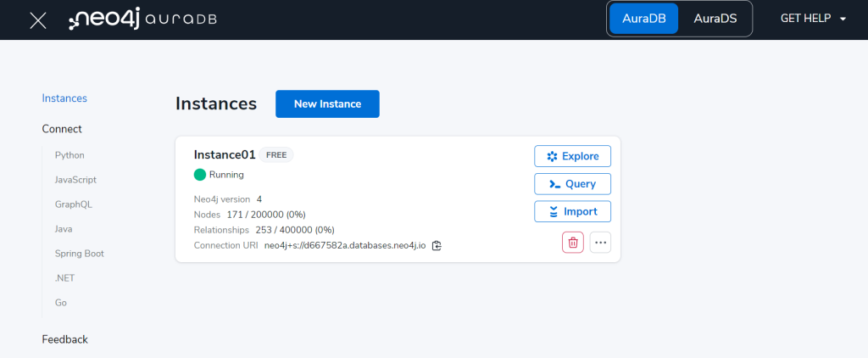868x358 pixels.
Task: Open the Python connection guide
Action: click(70, 155)
